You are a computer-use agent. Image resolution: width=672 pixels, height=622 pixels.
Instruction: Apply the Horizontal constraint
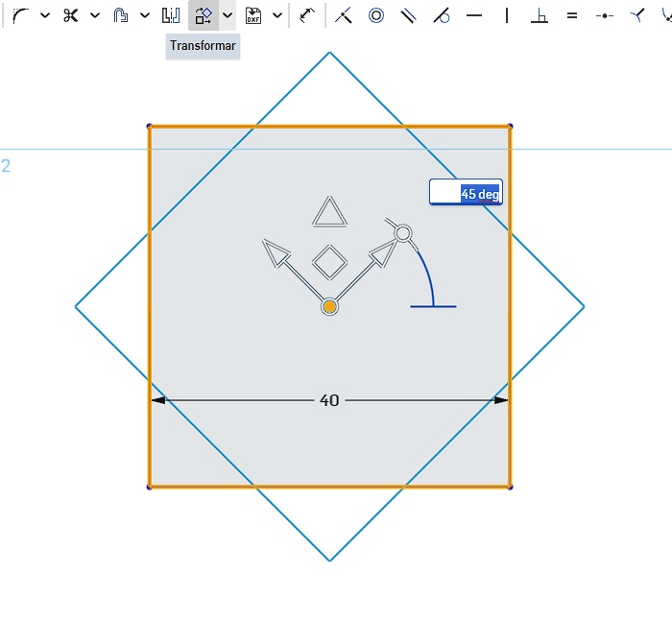474,15
